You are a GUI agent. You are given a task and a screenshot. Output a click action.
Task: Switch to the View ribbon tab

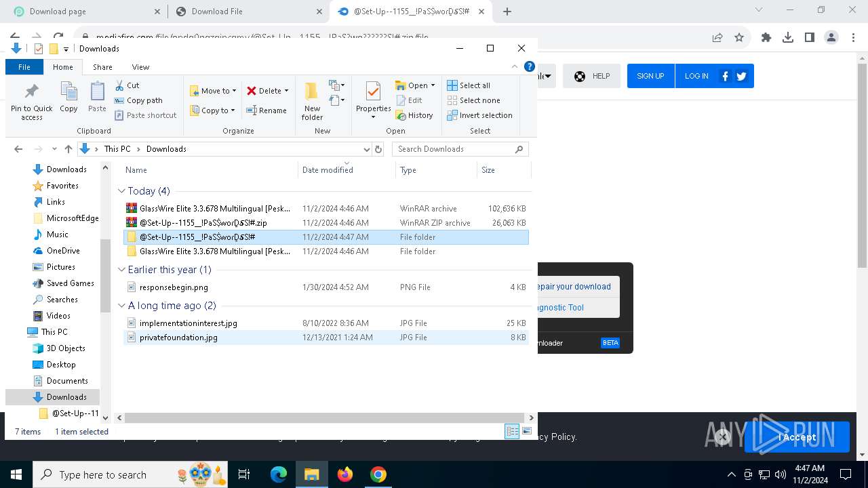click(x=140, y=67)
